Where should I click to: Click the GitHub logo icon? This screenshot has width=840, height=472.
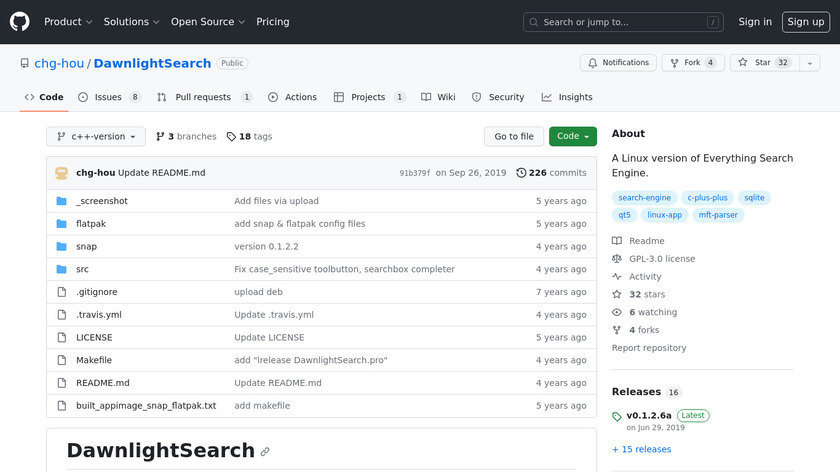(20, 21)
